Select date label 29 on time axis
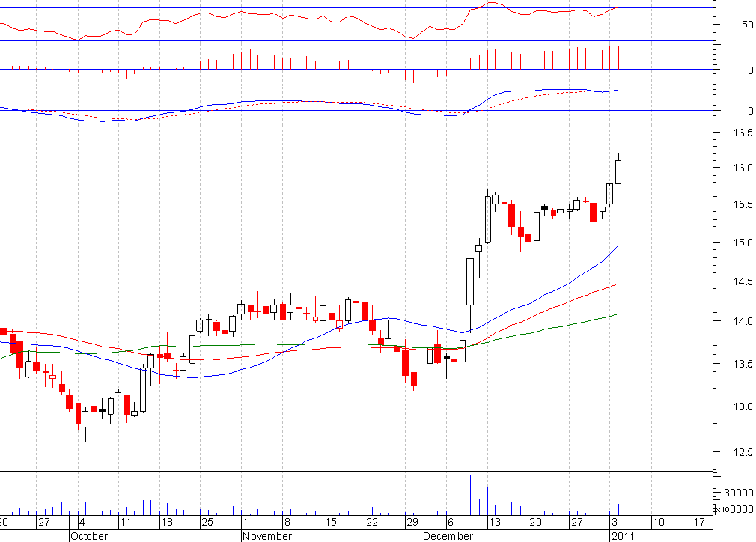The width and height of the screenshot is (756, 542). [412, 522]
